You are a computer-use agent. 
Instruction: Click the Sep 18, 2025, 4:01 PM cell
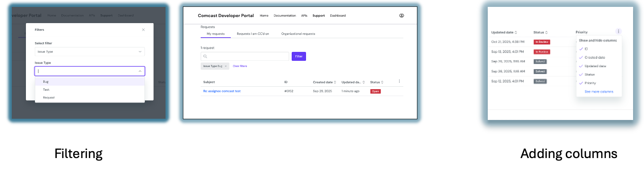click(508, 51)
